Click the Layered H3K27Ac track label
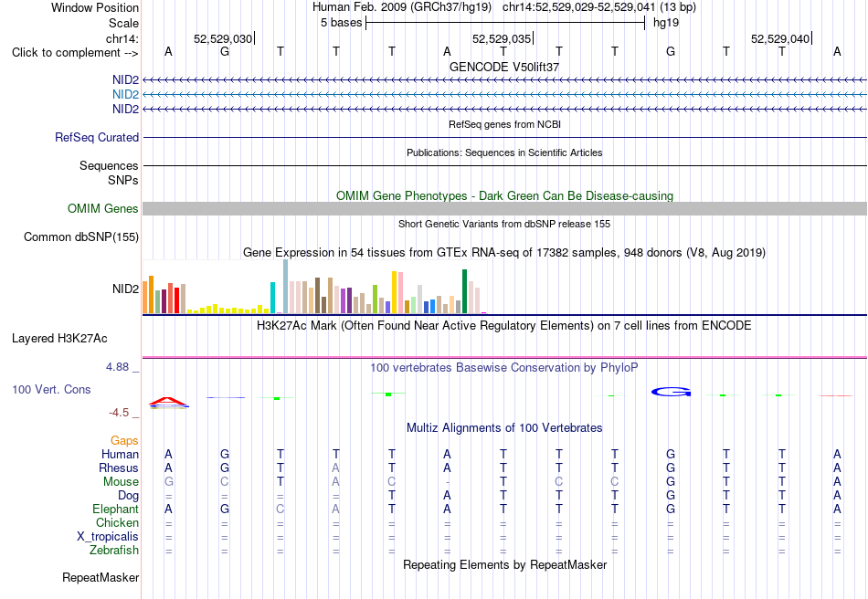The width and height of the screenshot is (868, 599). (x=59, y=339)
